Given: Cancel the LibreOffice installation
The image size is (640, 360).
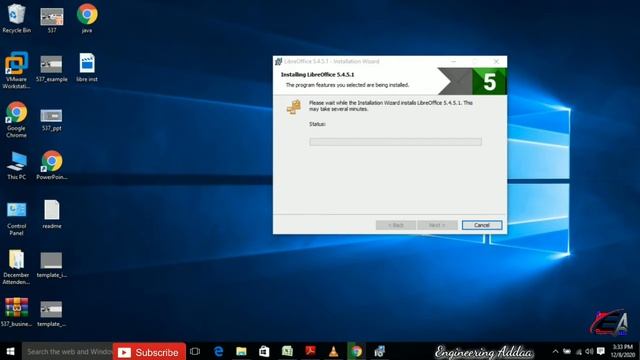Looking at the screenshot, I should coord(482,225).
